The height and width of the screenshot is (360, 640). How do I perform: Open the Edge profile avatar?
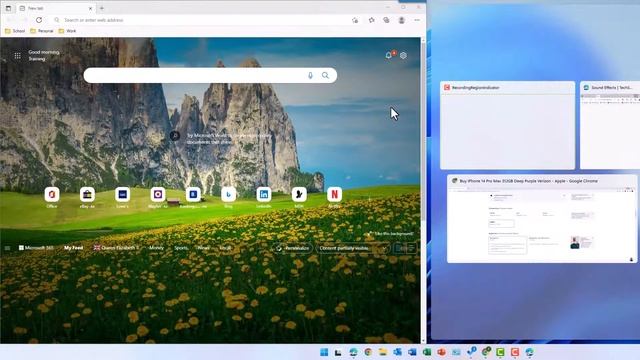[x=402, y=20]
